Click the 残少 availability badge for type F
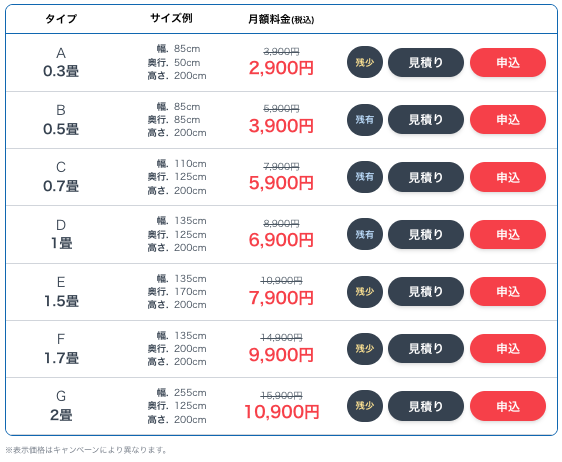 [365, 348]
